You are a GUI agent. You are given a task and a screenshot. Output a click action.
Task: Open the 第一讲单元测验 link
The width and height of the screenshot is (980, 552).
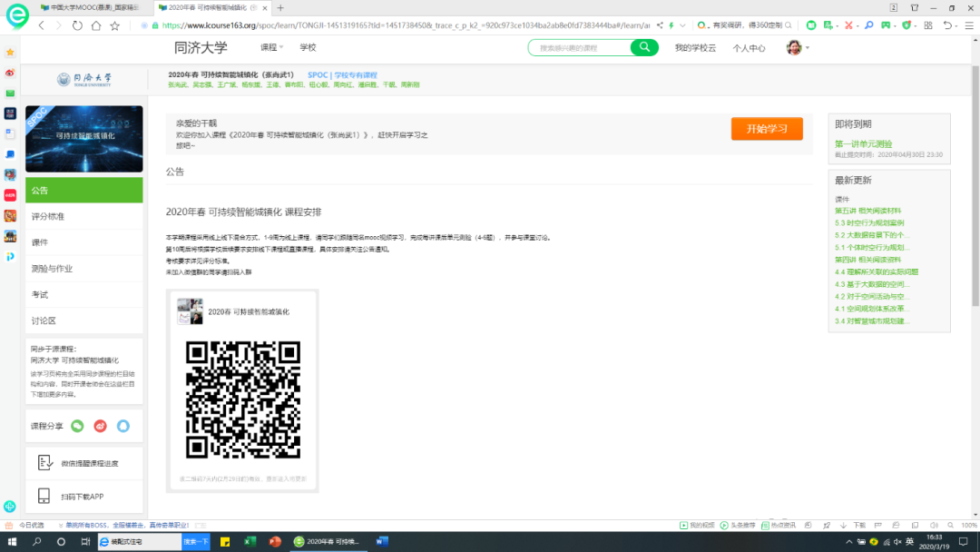(x=863, y=143)
